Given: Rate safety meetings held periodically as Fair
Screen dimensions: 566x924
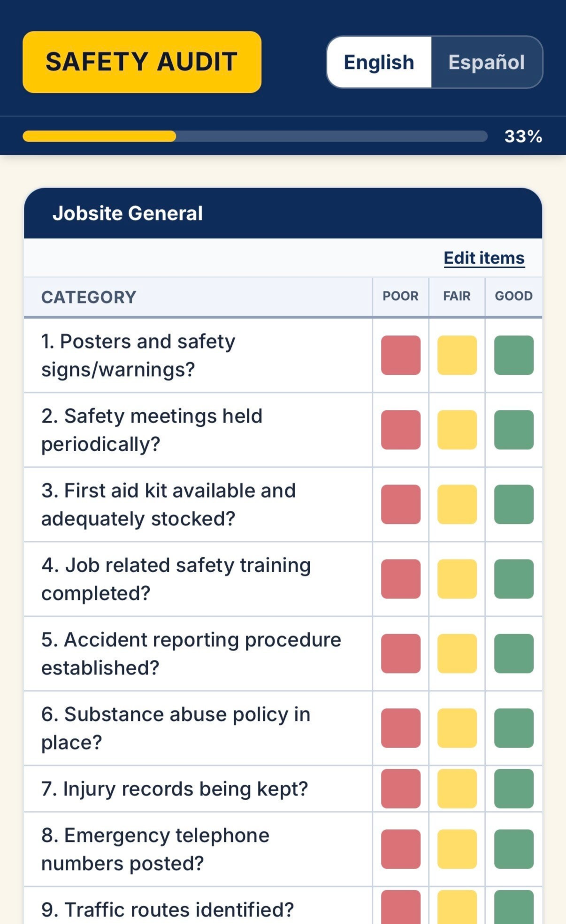Looking at the screenshot, I should (x=457, y=430).
